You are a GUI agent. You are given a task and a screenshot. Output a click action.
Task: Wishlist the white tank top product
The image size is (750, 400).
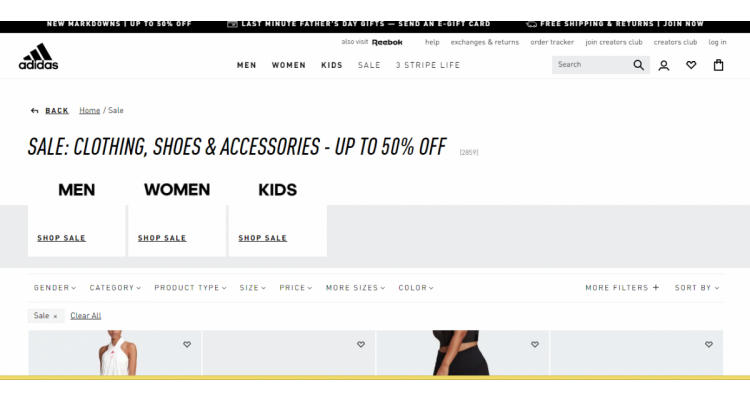pyautogui.click(x=187, y=344)
